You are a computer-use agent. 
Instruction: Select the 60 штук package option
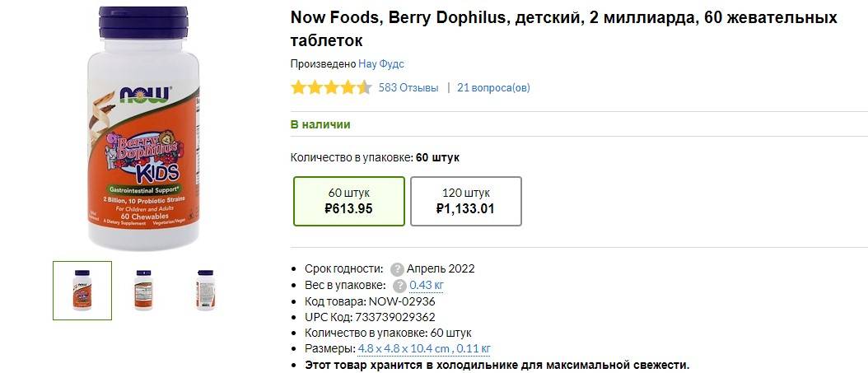(x=349, y=201)
